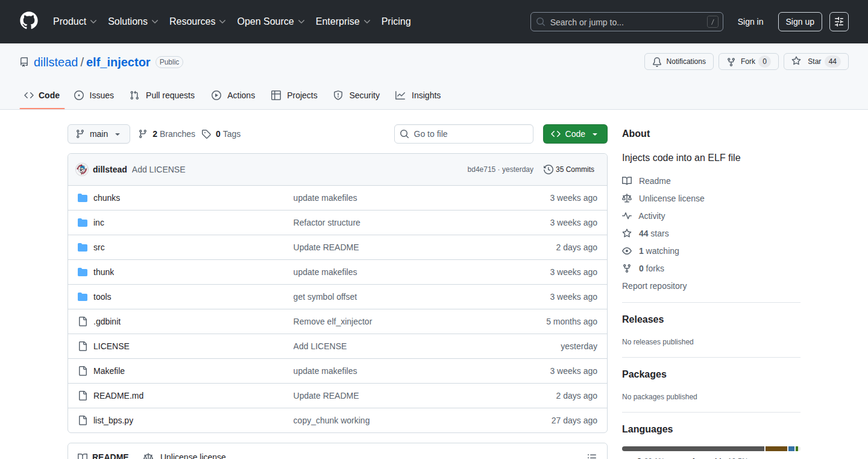This screenshot has width=868, height=459.
Task: Open the chunks folder
Action: (x=107, y=198)
